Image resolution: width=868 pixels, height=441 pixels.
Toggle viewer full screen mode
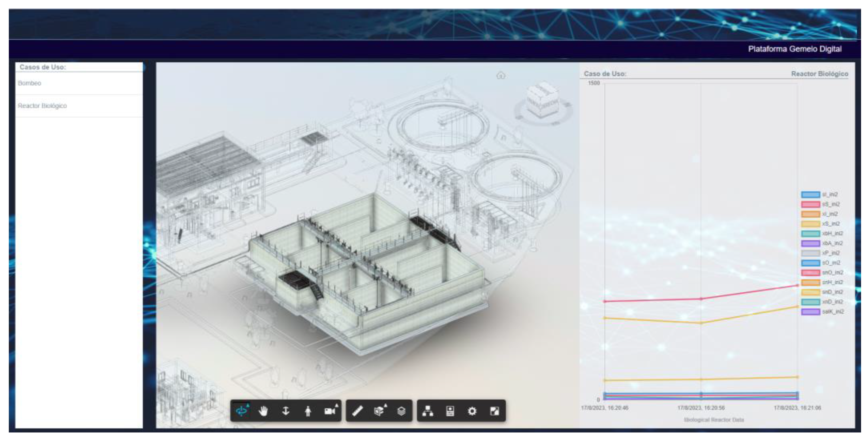point(494,411)
